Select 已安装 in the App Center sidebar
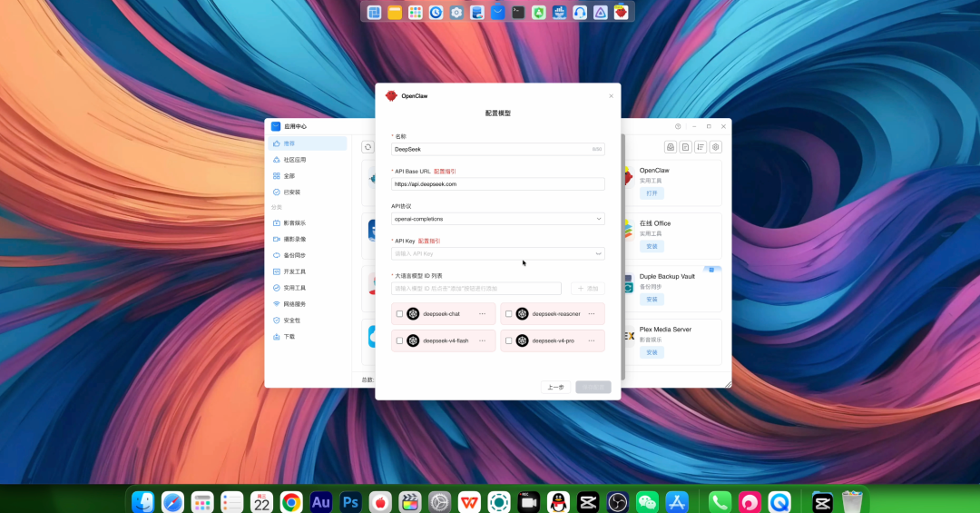The width and height of the screenshot is (980, 513). [x=308, y=192]
